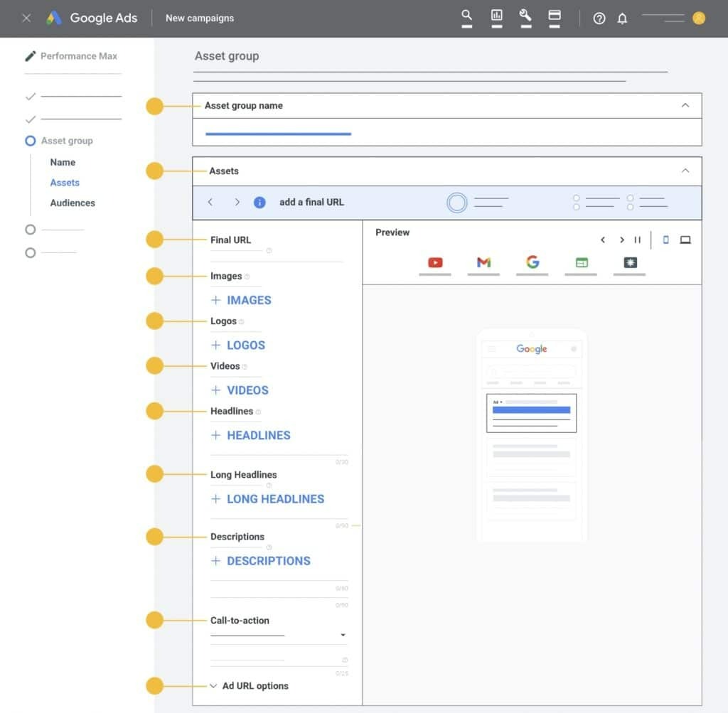
Task: Click the billing card icon
Action: tap(555, 16)
